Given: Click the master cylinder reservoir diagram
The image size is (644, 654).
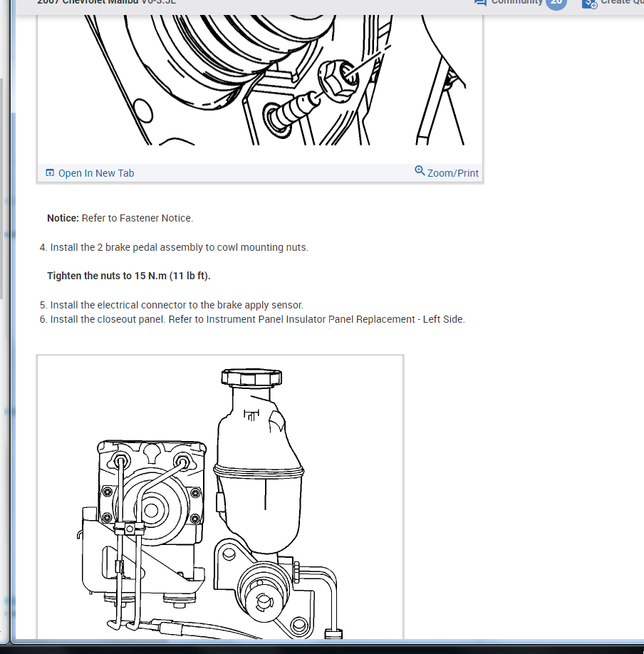Looking at the screenshot, I should (x=220, y=497).
